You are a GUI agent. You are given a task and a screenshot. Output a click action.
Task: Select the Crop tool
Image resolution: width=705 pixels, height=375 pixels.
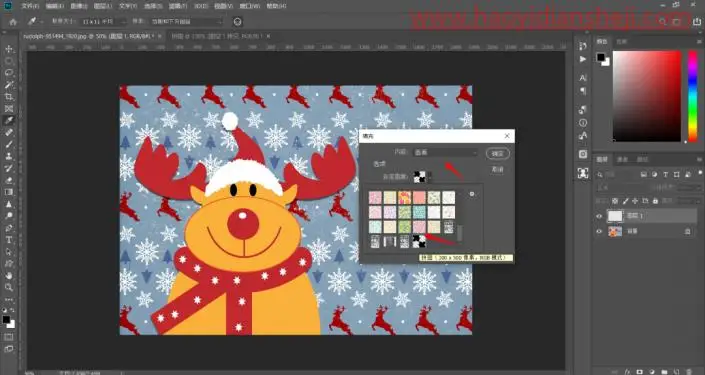pyautogui.click(x=9, y=97)
